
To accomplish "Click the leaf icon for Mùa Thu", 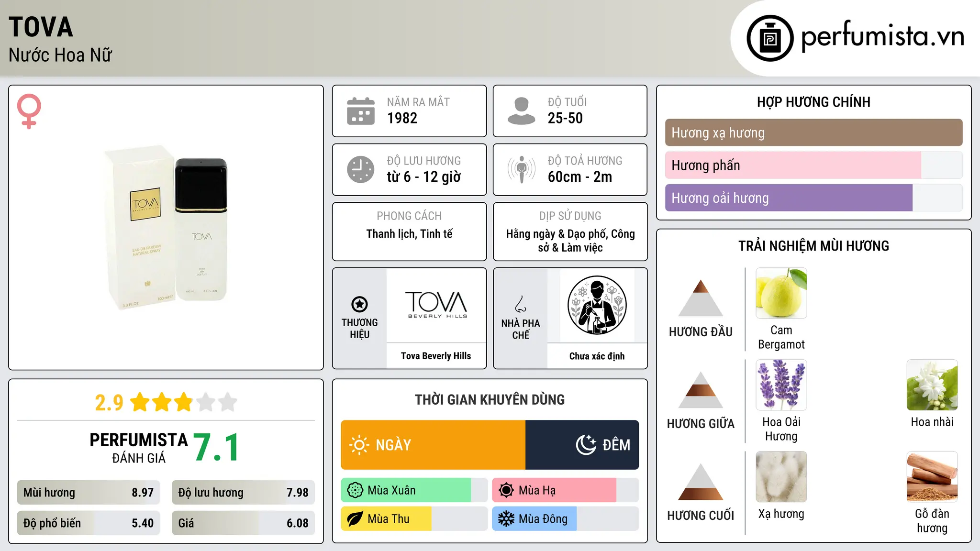I will (x=355, y=519).
